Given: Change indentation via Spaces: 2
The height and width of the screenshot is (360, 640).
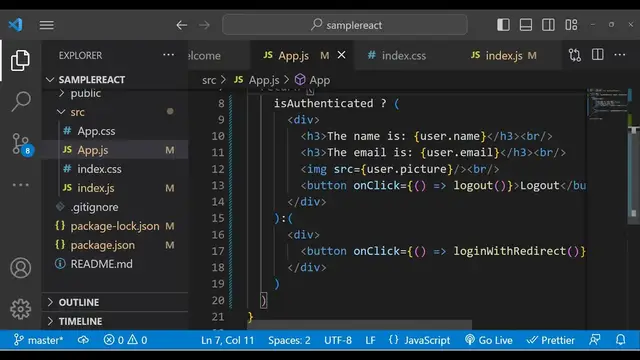Looking at the screenshot, I should pyautogui.click(x=289, y=340).
